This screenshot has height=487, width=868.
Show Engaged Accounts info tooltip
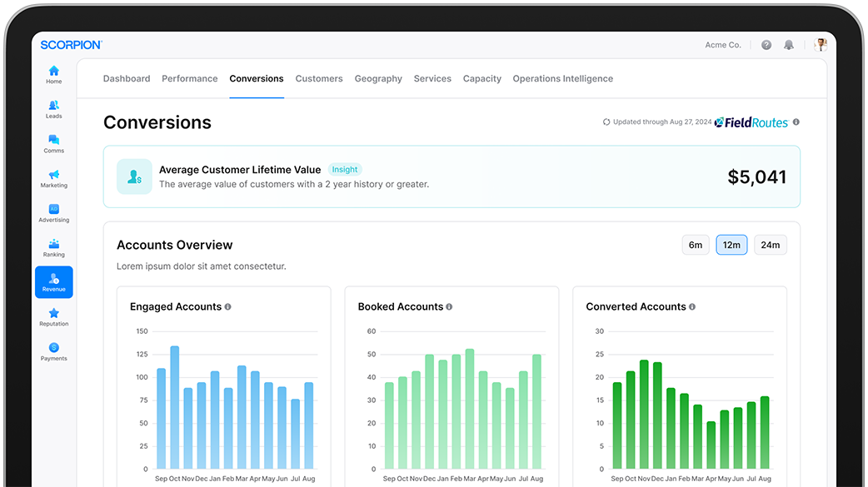(227, 307)
